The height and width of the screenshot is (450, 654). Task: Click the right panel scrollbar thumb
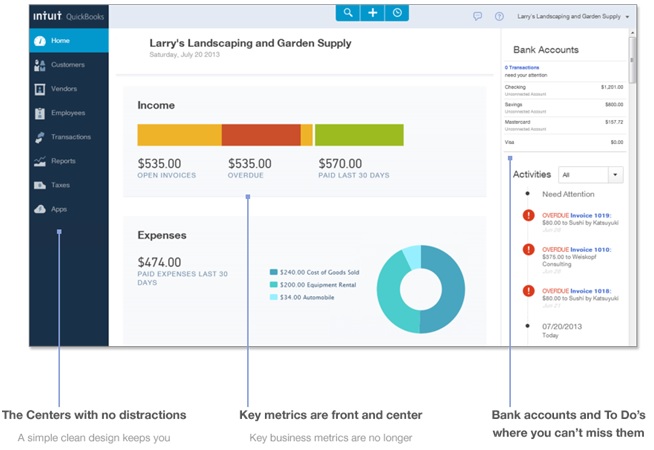click(x=632, y=60)
